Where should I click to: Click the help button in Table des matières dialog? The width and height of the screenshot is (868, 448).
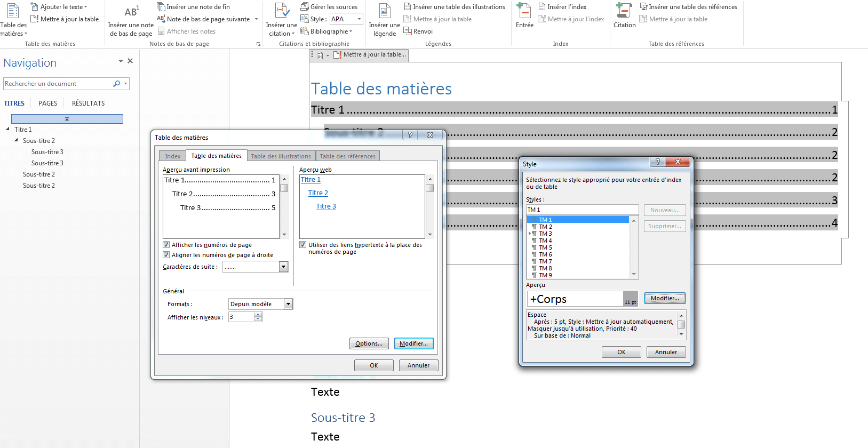point(410,135)
